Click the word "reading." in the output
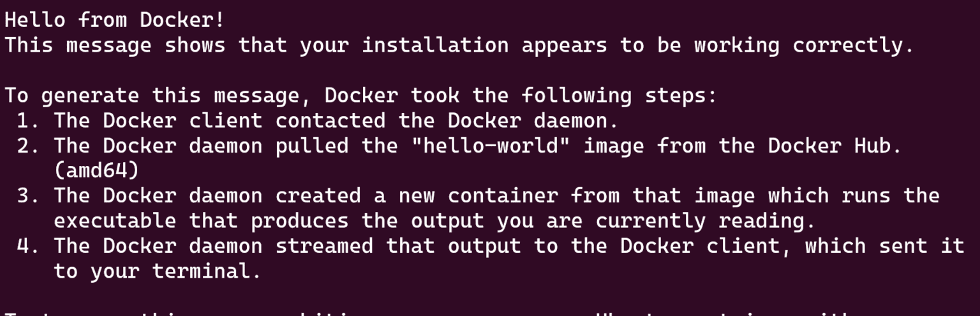 768,221
